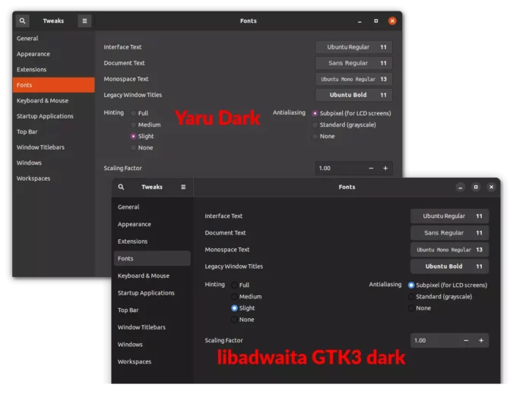Open Top Bar section in Yaru Dark sidebar
The height and width of the screenshot is (394, 532).
pyautogui.click(x=54, y=132)
